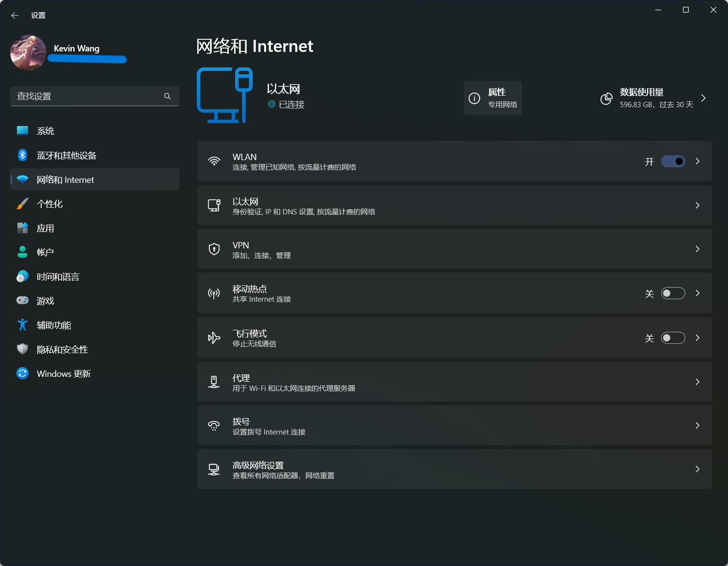Click the 帐户 person icon

point(22,252)
